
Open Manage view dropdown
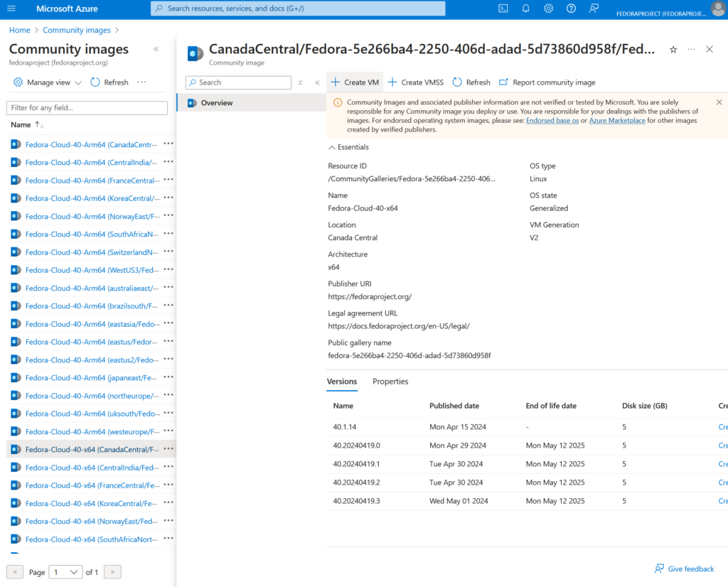(48, 82)
